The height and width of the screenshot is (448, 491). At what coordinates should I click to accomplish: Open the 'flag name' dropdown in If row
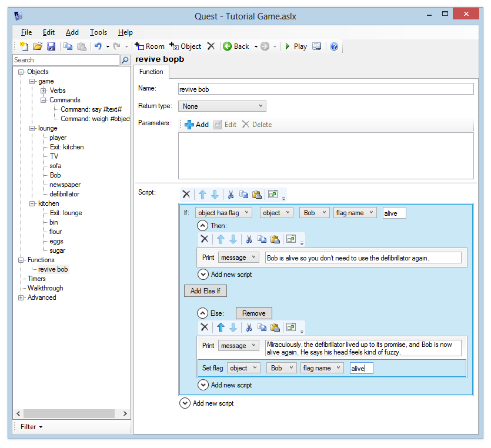355,213
